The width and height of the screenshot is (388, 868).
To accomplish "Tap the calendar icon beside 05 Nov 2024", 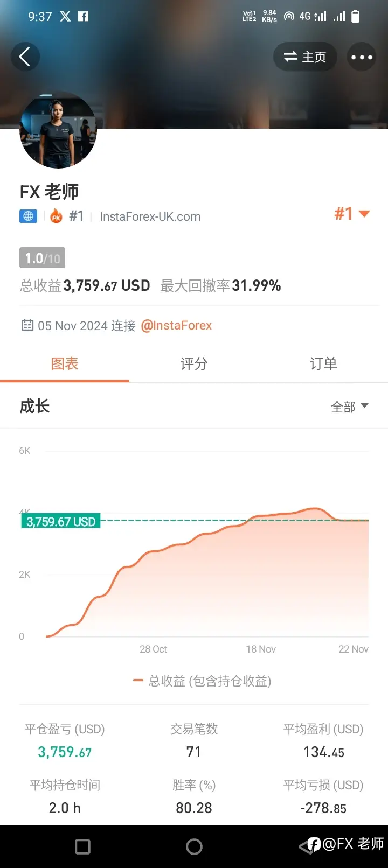I will tap(27, 325).
